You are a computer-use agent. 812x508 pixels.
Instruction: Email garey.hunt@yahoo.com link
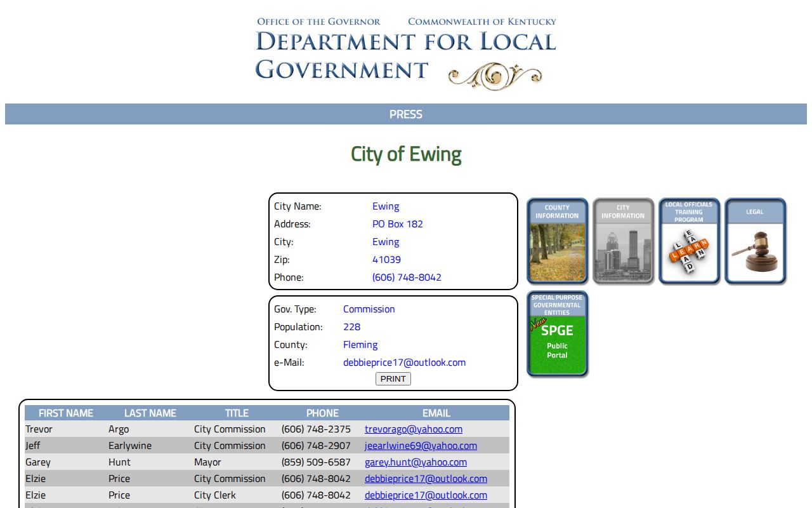416,462
